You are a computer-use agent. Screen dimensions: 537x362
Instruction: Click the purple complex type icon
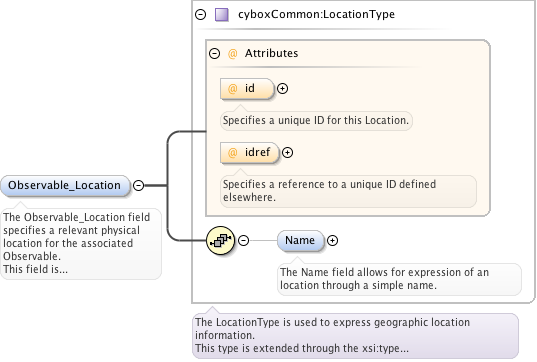click(x=222, y=15)
